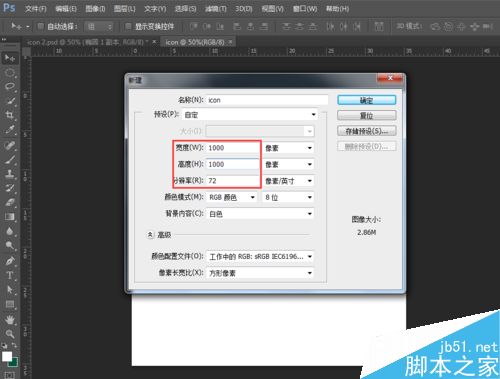
Task: Open the 图像(I) menu
Action: pos(95,9)
